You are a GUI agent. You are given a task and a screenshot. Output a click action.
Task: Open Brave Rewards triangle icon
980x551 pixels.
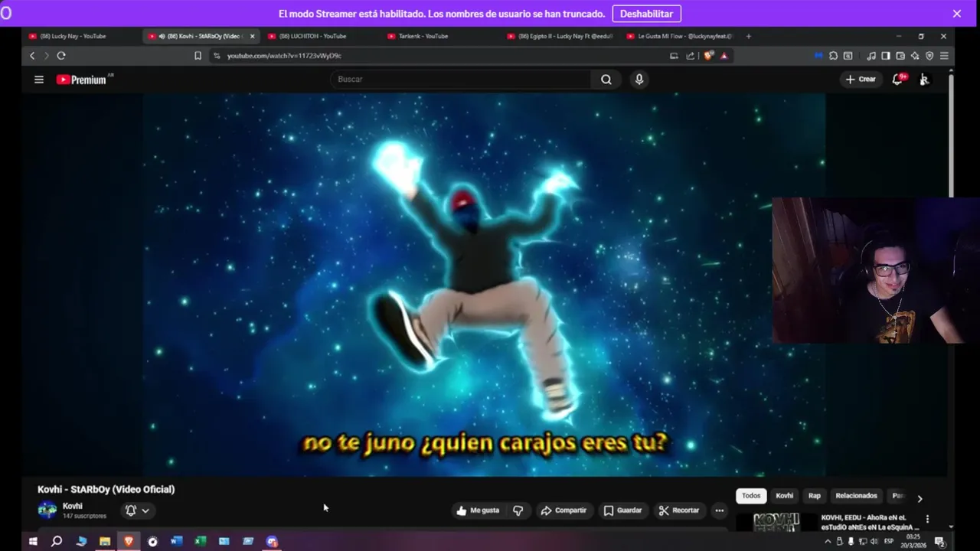(x=724, y=56)
